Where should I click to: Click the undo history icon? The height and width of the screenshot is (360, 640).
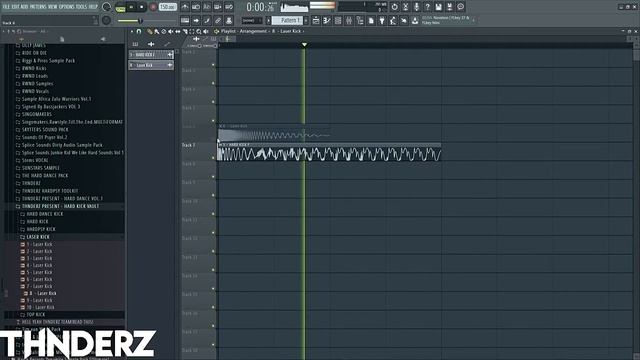[x=394, y=7]
